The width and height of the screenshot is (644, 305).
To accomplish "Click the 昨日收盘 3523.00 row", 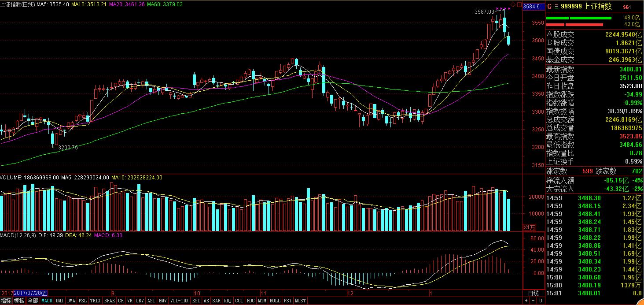I will 594,86.
